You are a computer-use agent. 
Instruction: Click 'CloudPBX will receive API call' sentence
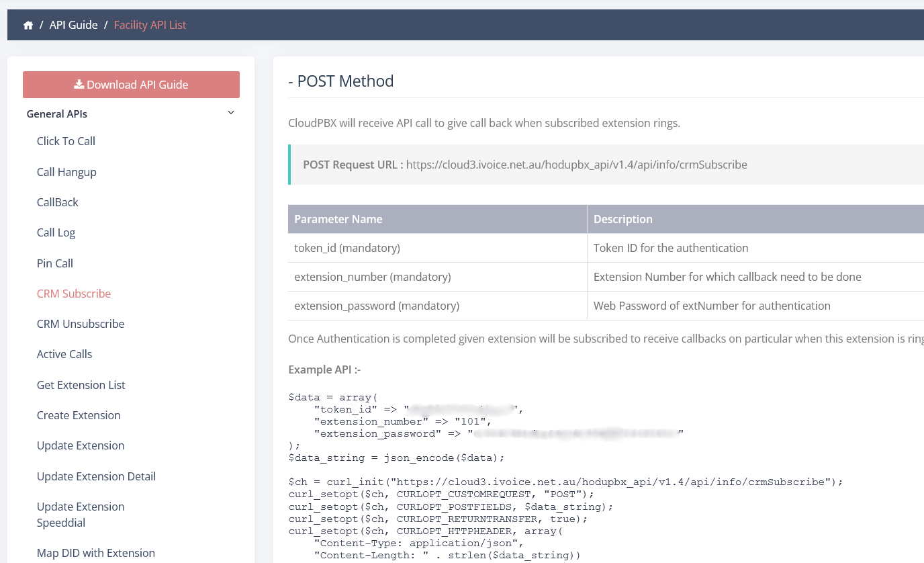tap(484, 124)
